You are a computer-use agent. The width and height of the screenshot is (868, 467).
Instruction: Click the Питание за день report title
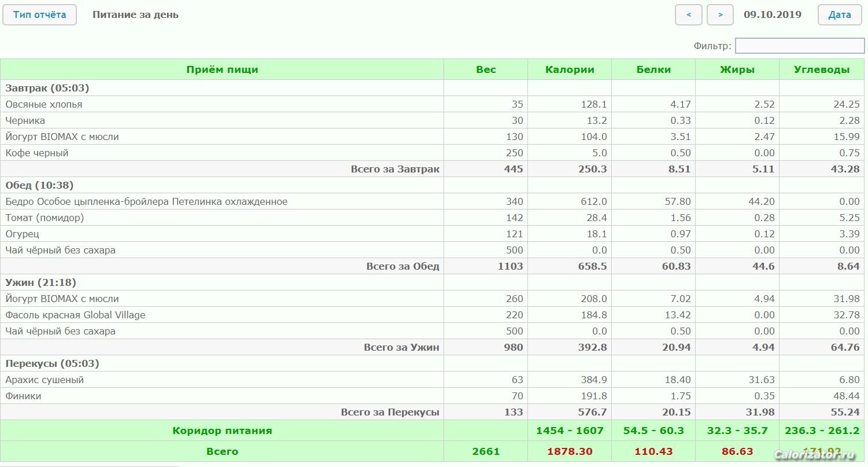(135, 15)
